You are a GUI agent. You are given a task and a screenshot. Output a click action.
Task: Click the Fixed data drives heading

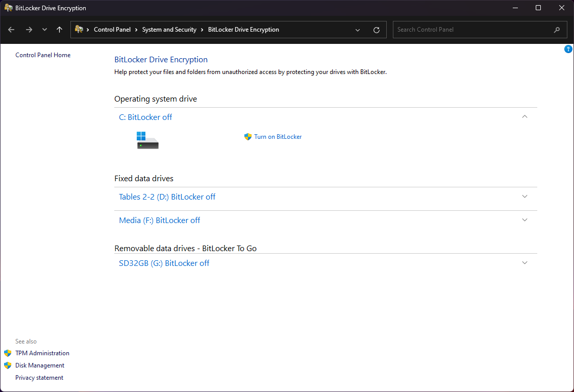point(144,179)
